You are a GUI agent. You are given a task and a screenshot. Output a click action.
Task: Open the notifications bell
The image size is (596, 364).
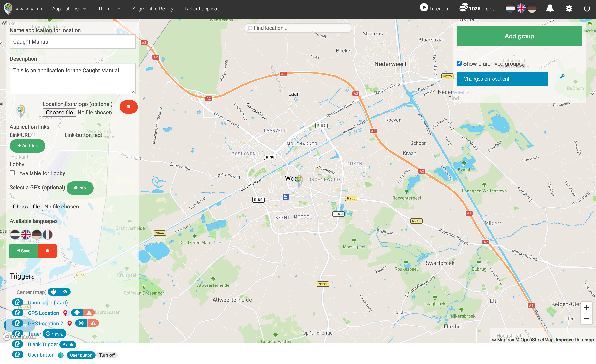pyautogui.click(x=550, y=9)
